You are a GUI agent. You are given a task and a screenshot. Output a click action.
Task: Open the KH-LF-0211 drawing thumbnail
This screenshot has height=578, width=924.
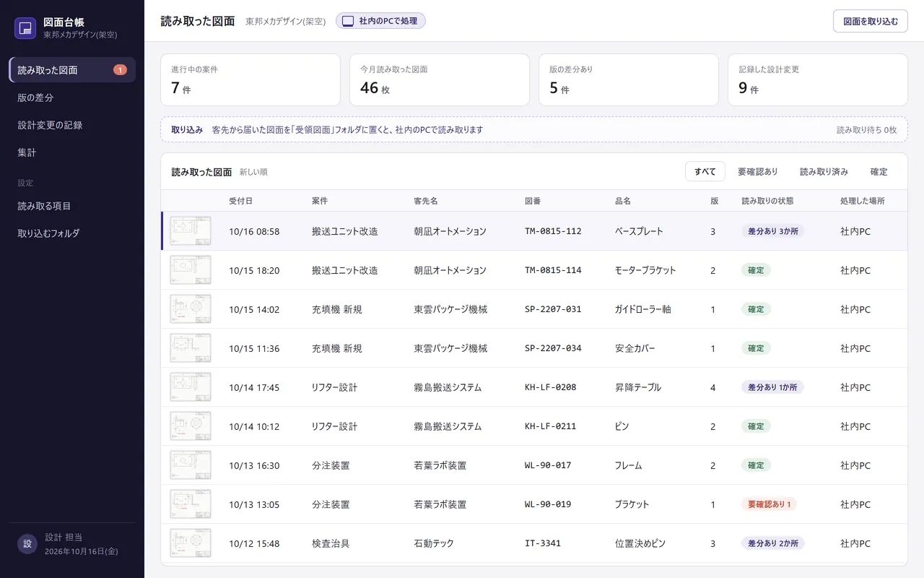[x=191, y=426]
